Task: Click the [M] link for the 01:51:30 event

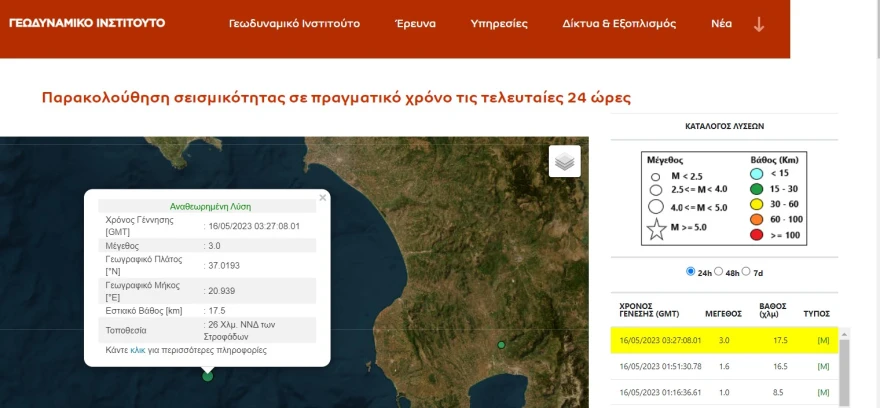Action: point(823,367)
